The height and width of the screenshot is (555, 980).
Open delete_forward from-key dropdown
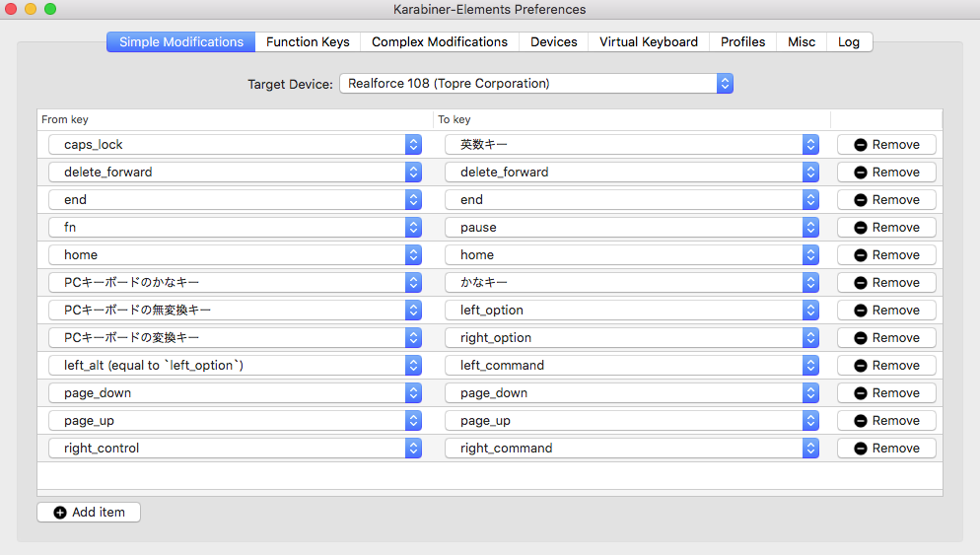click(x=235, y=172)
